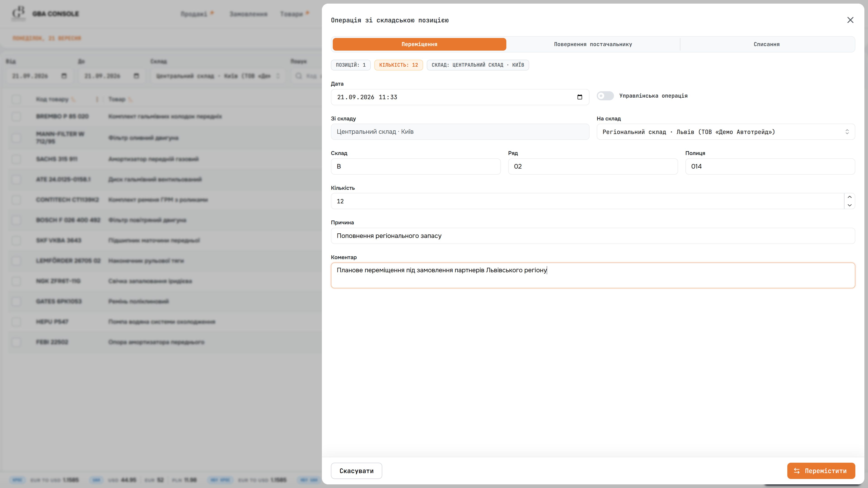Open Замовлення menu in background page
Screen dimensions: 868x488
pyautogui.click(x=248, y=14)
